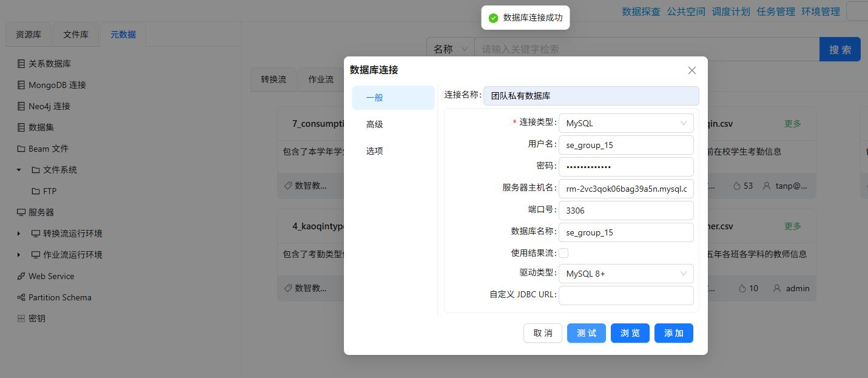Open 环境管理 in the top navigation
This screenshot has height=378, width=868.
click(x=821, y=12)
